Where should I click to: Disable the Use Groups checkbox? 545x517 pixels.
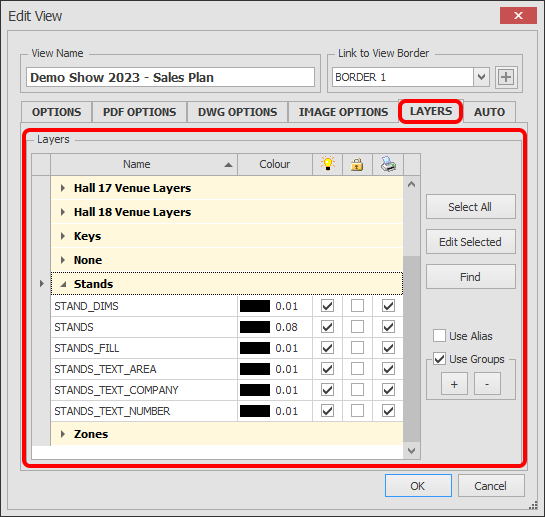[439, 359]
